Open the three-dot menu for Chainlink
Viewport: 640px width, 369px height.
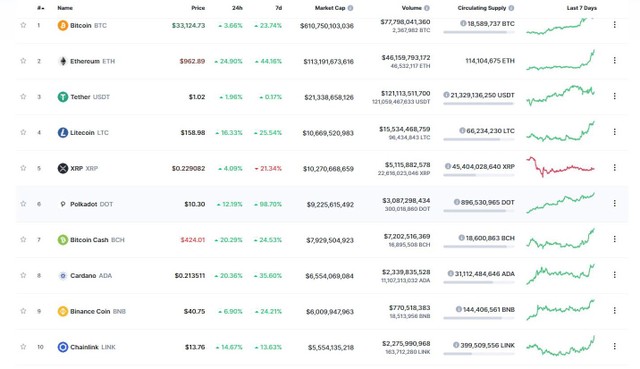[x=614, y=346]
